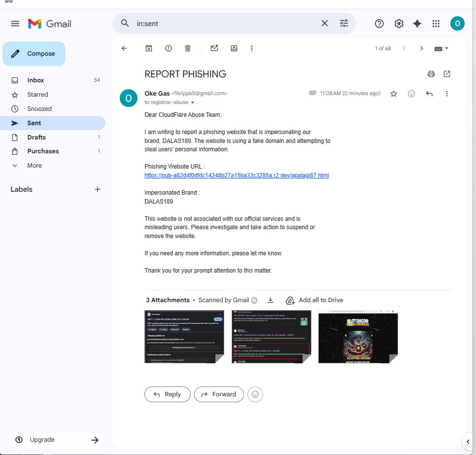
Task: Add emoji reaction near timestamp
Action: 411,94
